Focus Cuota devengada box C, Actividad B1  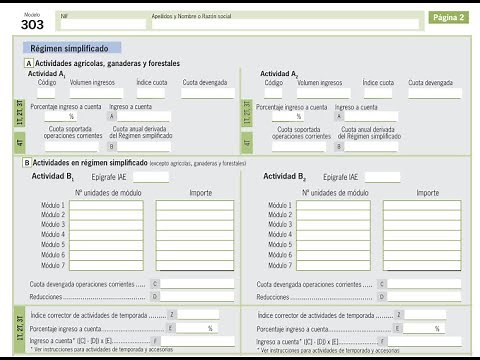(197, 284)
